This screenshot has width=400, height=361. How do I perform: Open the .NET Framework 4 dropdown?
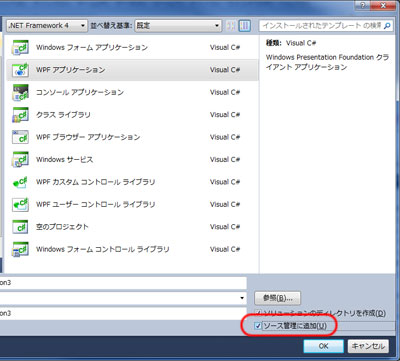coord(47,26)
